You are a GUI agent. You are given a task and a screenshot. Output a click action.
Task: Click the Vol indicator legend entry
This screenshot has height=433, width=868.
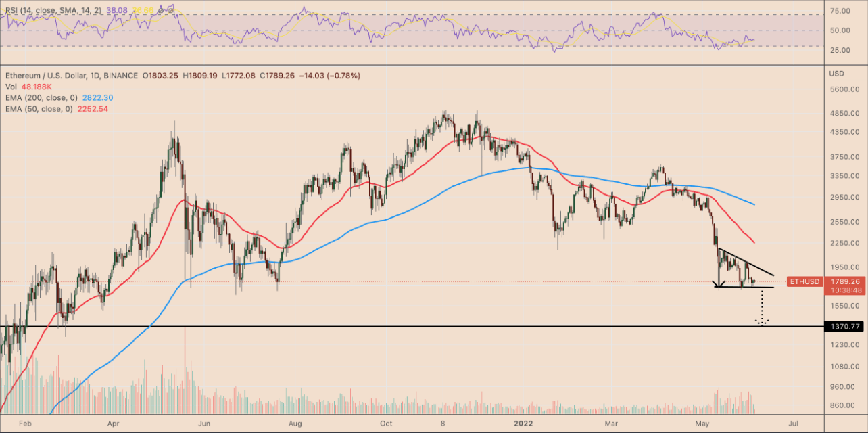point(12,88)
